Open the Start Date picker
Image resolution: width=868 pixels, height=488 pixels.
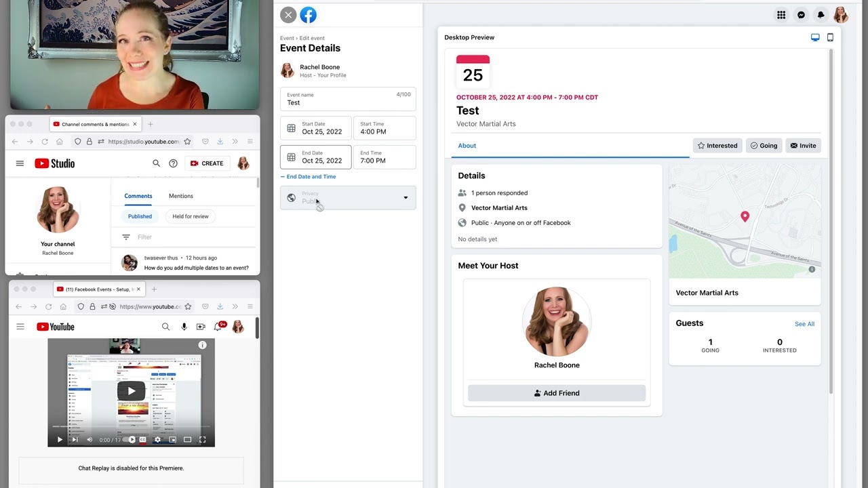[x=316, y=128]
